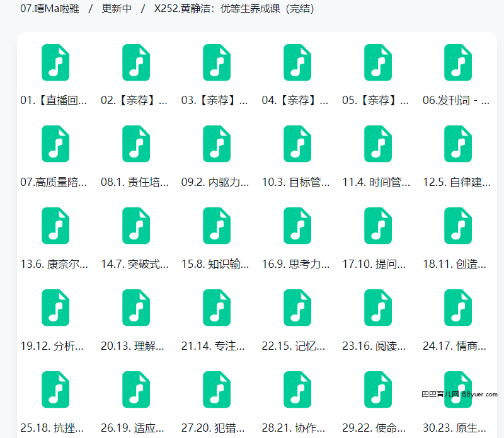Open the 21.14. 专注… audio icon
Screen dimensions: 504x438
(217, 308)
